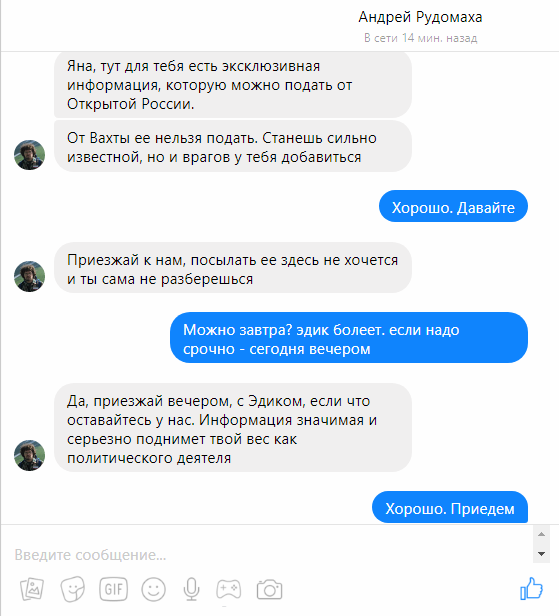Open the emoji smiley picker

coord(154,589)
